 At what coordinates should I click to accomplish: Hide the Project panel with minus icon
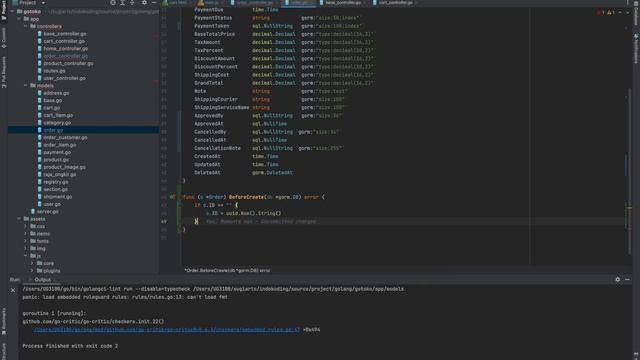(x=154, y=2)
